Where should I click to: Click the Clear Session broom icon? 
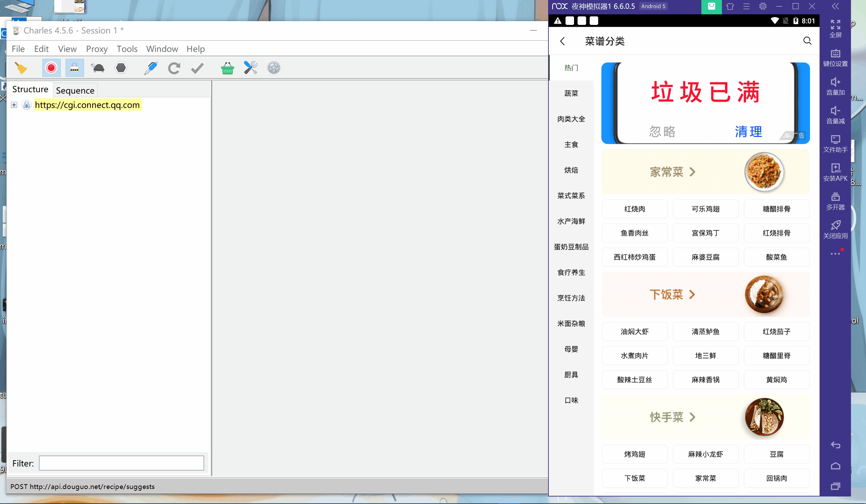[x=21, y=68]
